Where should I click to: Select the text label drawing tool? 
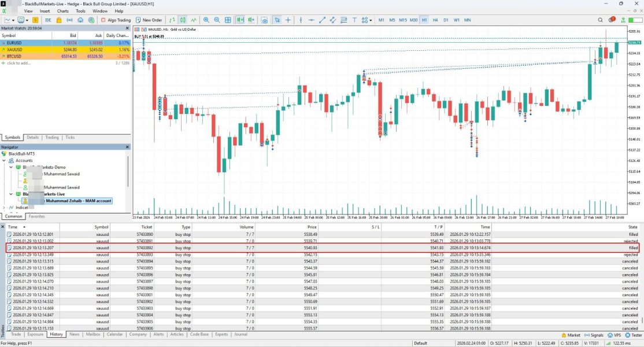pyautogui.click(x=354, y=20)
